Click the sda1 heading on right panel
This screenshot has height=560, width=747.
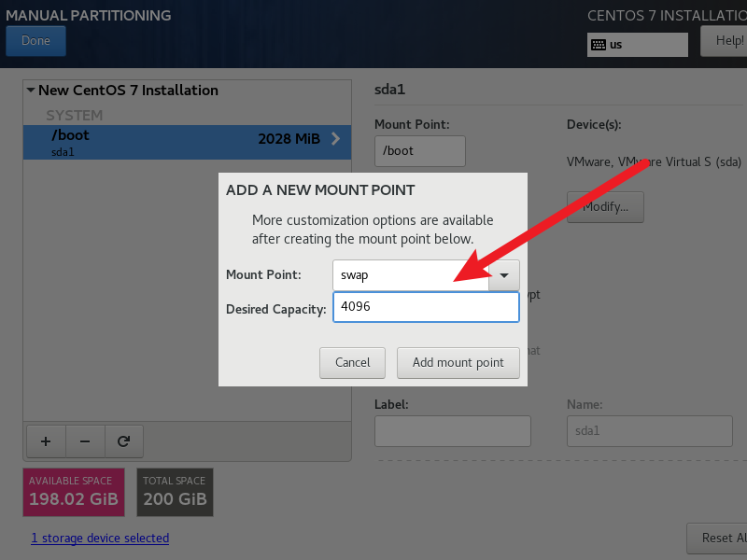pos(389,90)
